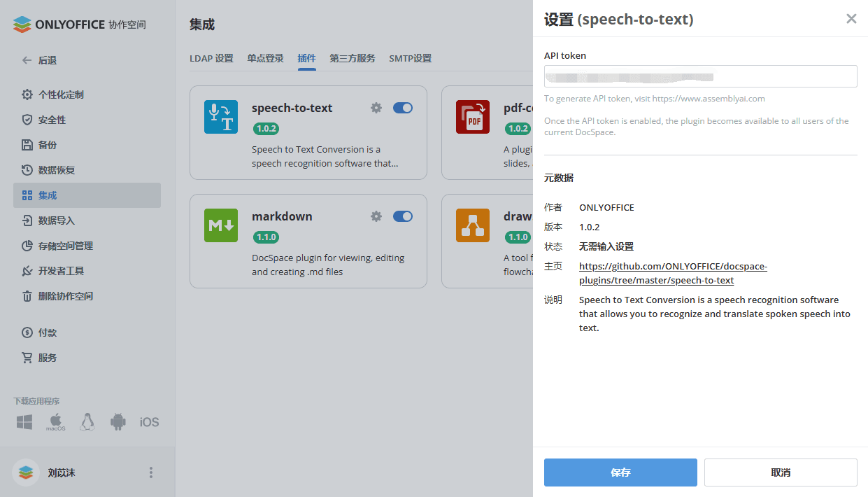
Task: Download the Linux app
Action: (87, 422)
